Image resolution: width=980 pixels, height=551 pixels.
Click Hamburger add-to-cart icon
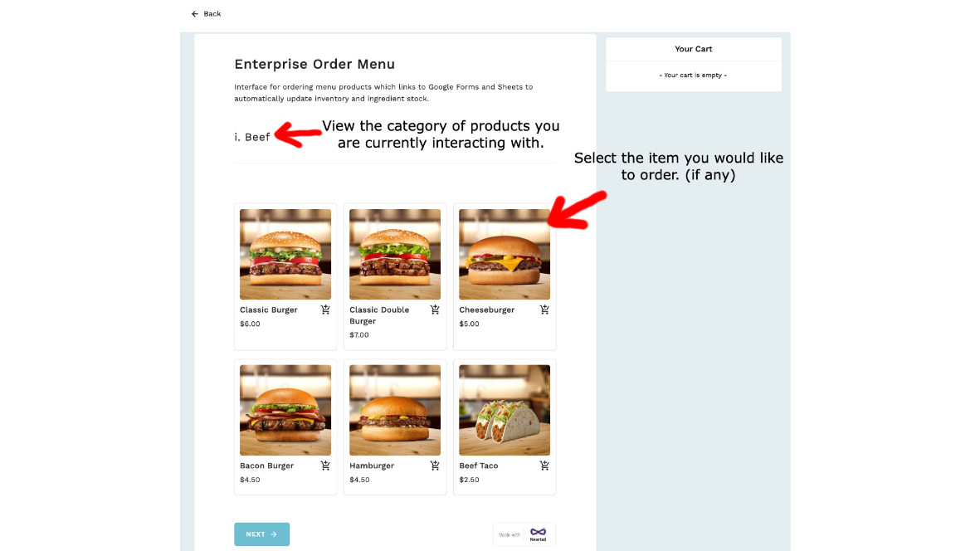tap(435, 466)
